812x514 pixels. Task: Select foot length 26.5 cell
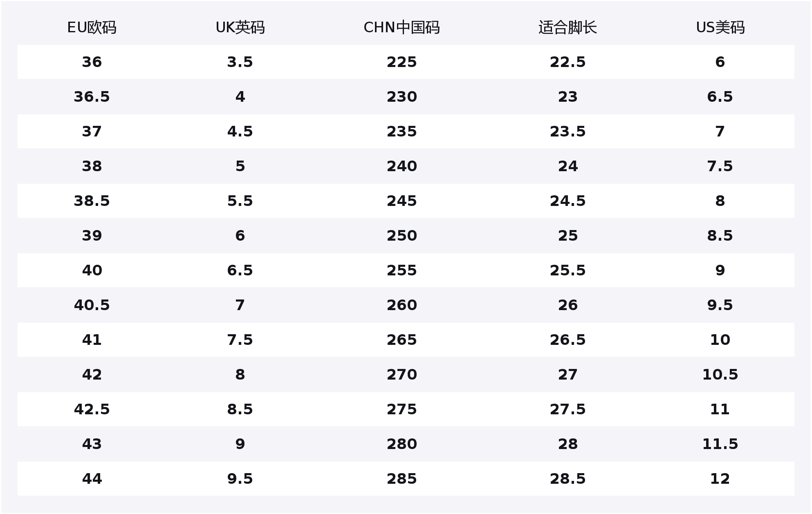[x=568, y=340]
